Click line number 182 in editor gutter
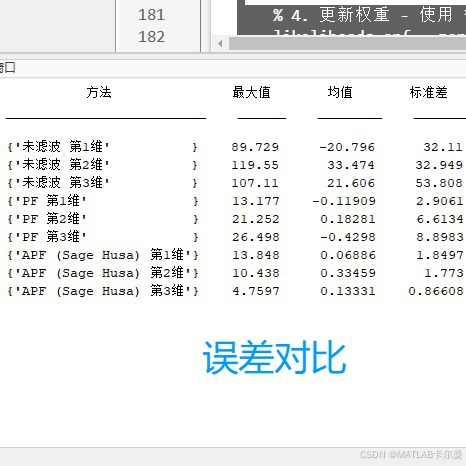 pos(151,37)
